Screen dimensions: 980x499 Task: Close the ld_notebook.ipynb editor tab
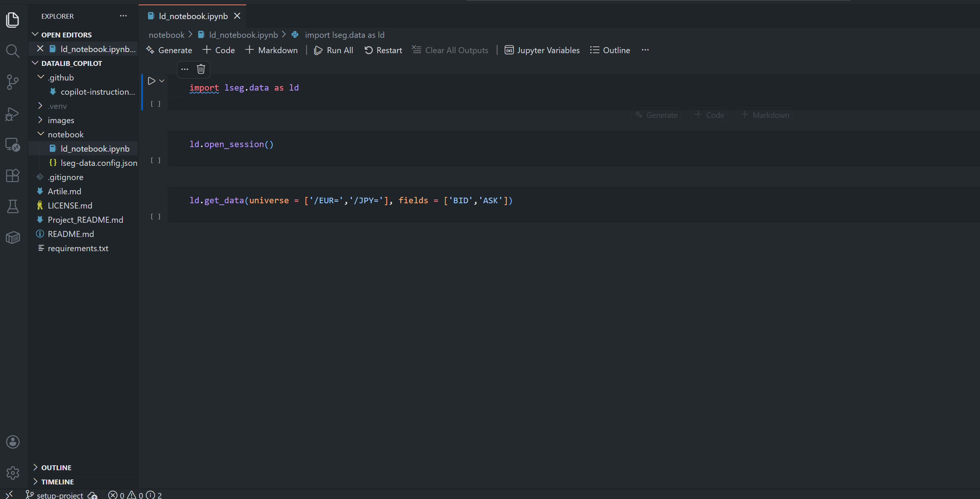[x=237, y=16]
